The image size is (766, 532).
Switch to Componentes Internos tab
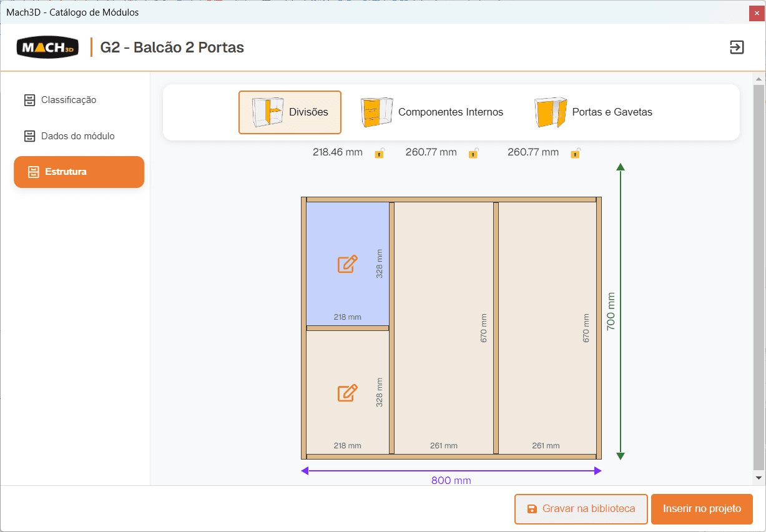pos(432,112)
